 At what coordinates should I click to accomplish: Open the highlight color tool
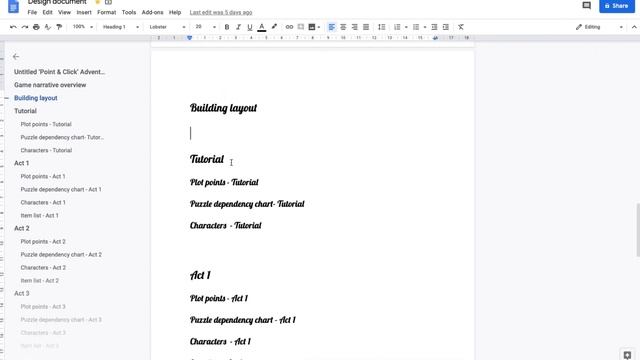[274, 27]
